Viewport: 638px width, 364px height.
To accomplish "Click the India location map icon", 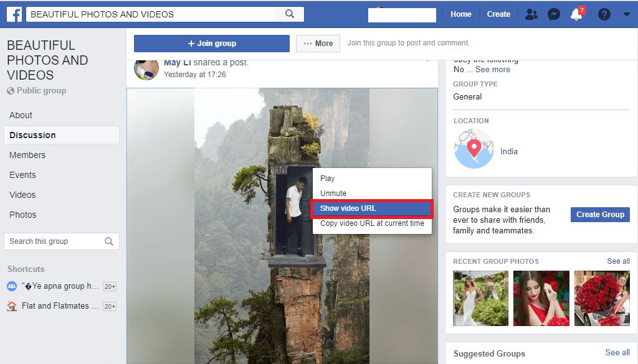I will pos(474,149).
